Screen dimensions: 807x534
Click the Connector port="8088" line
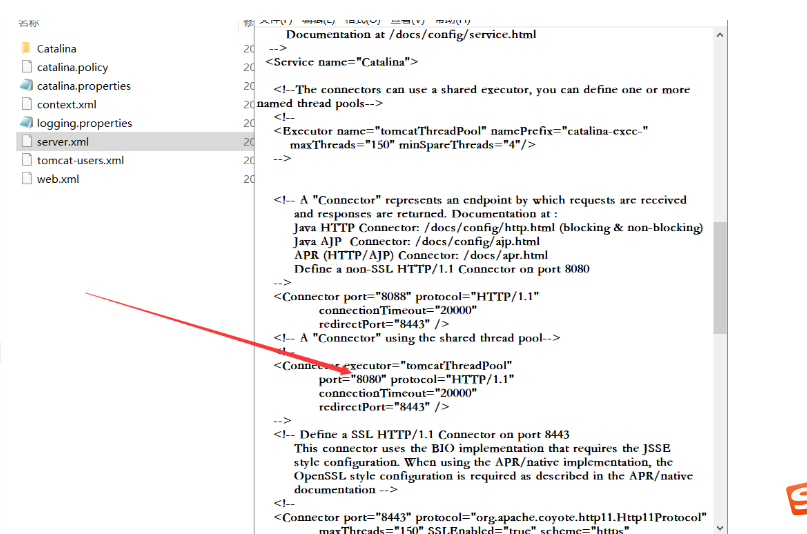(406, 296)
